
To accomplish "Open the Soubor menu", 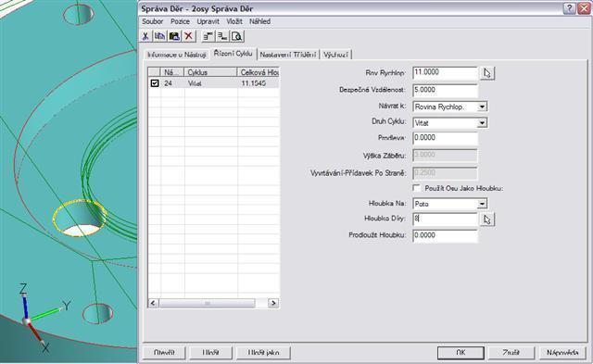I will click(x=152, y=21).
